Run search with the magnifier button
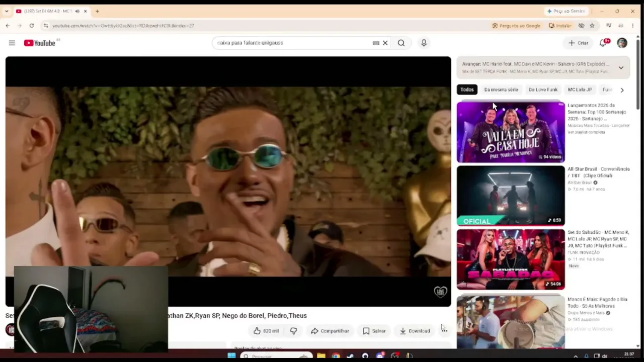Image resolution: width=644 pixels, height=362 pixels. [x=401, y=43]
